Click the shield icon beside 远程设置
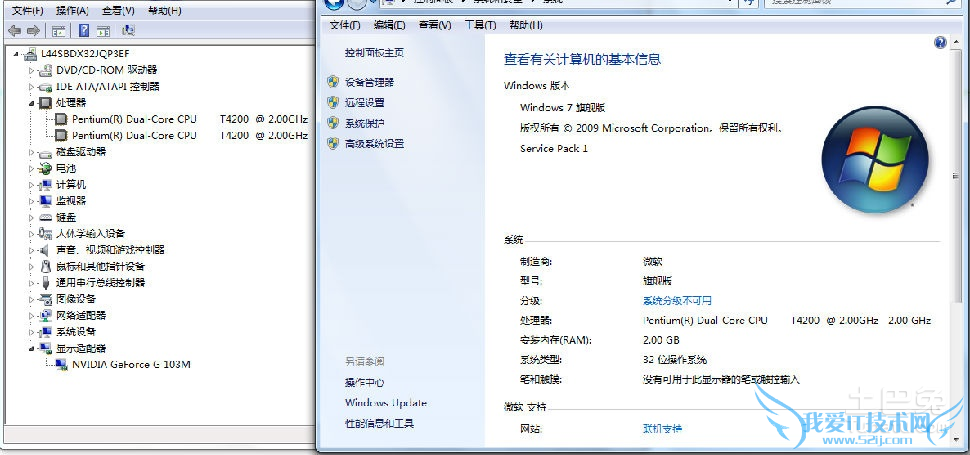 (x=333, y=103)
